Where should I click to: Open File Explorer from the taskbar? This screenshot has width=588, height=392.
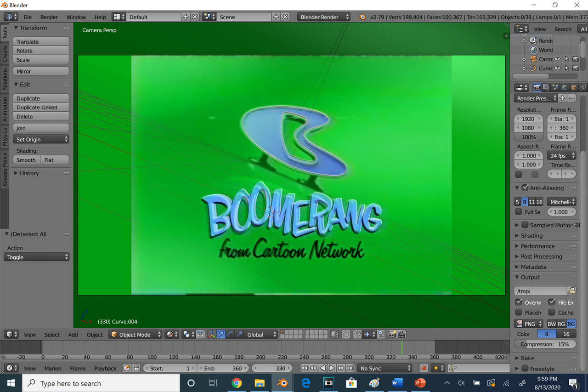pyautogui.click(x=260, y=383)
